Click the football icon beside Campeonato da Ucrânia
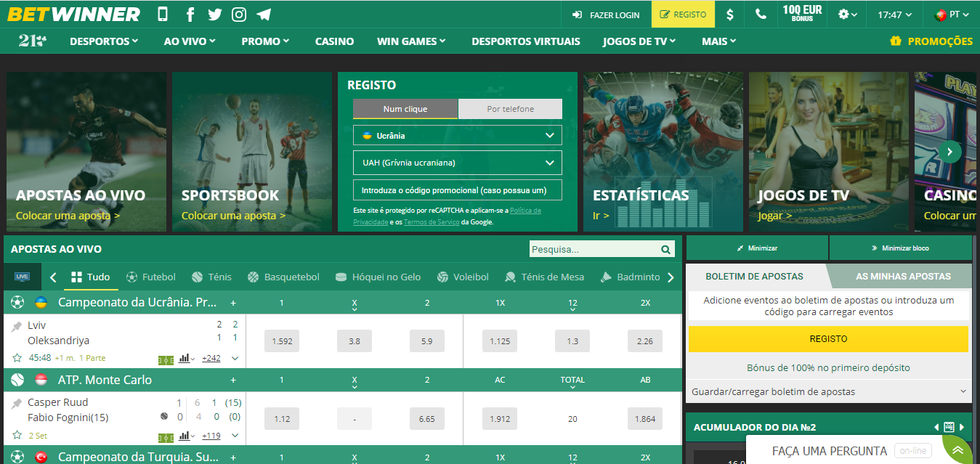Viewport: 980px width, 464px height. [x=17, y=302]
